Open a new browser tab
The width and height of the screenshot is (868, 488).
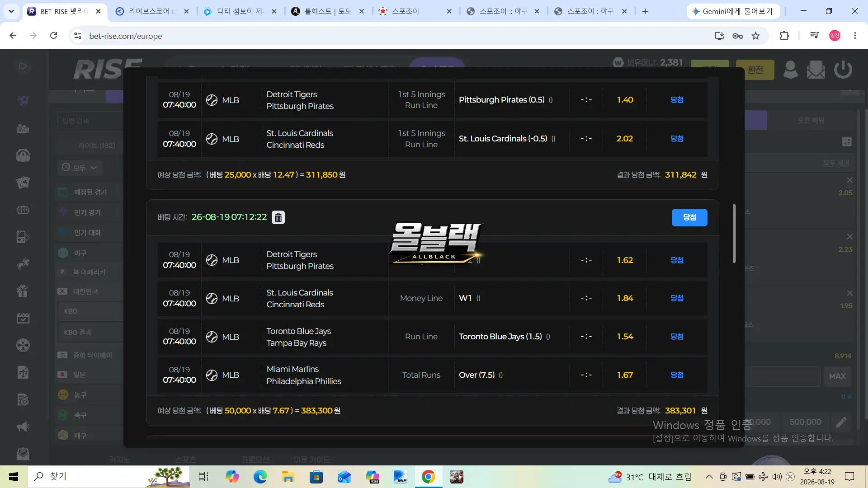coord(645,11)
